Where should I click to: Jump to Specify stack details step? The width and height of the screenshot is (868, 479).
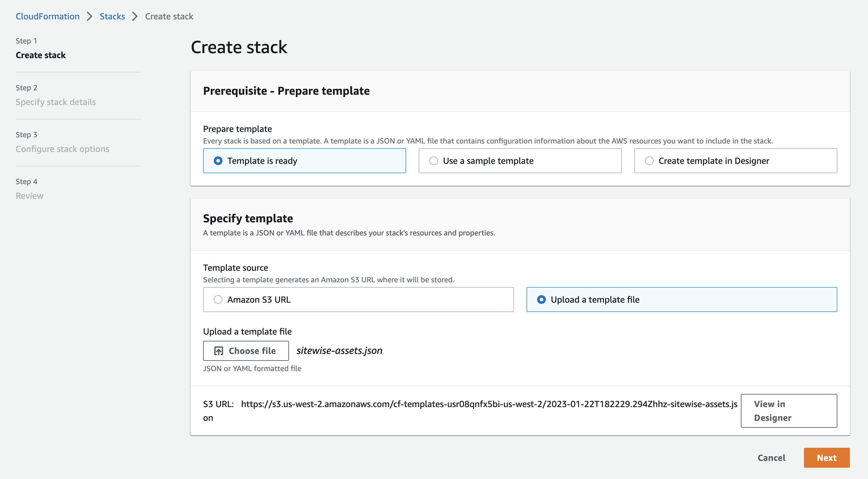coord(56,102)
